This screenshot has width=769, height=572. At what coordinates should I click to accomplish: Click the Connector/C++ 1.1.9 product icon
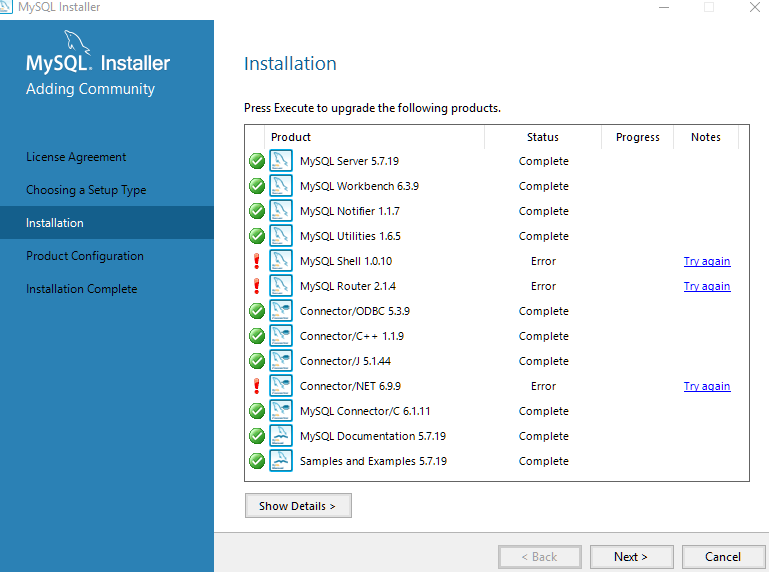[x=281, y=336]
